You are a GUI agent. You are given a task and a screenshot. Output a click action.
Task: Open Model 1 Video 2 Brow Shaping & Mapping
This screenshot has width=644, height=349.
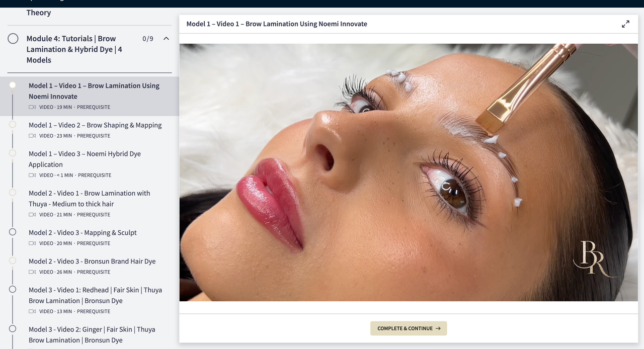(95, 125)
